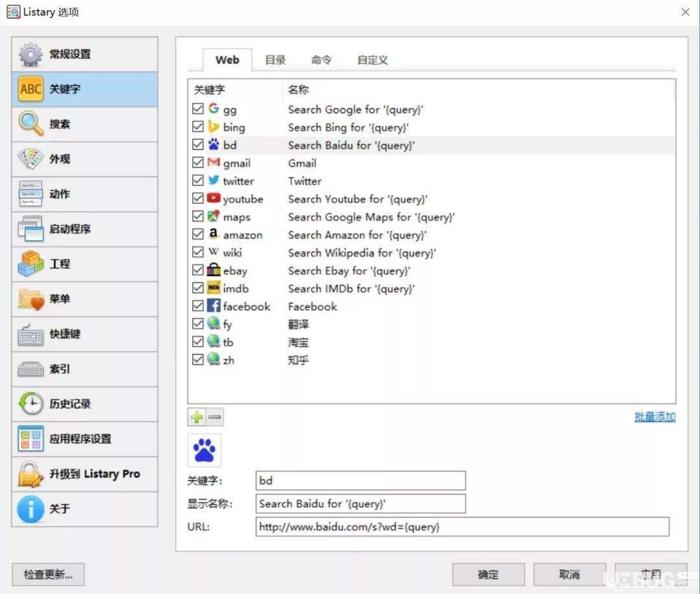The image size is (700, 594).
Task: Focus the URL field with baidu.com
Action: (x=463, y=527)
